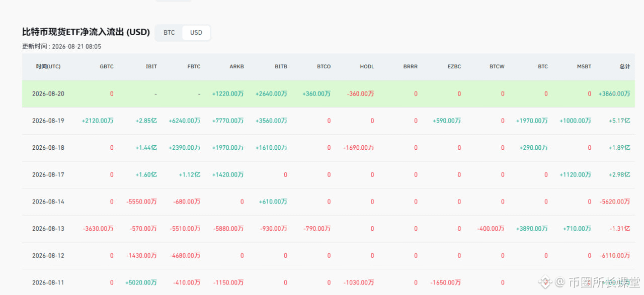Click the -400.00万 BTCW value
This screenshot has width=644, height=295.
click(491, 229)
